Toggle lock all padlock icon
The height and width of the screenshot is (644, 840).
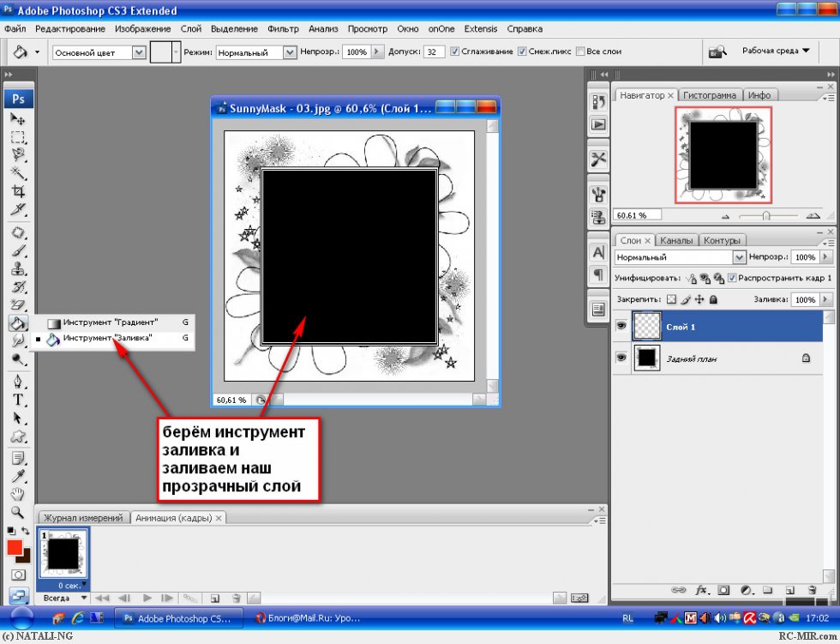point(713,299)
